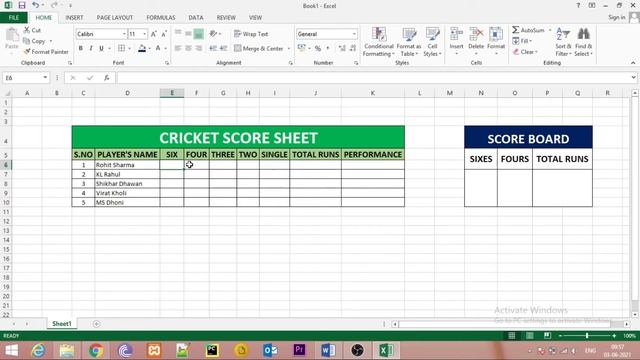Image resolution: width=640 pixels, height=360 pixels.
Task: Select the Format Painter brush
Action: 27,52
